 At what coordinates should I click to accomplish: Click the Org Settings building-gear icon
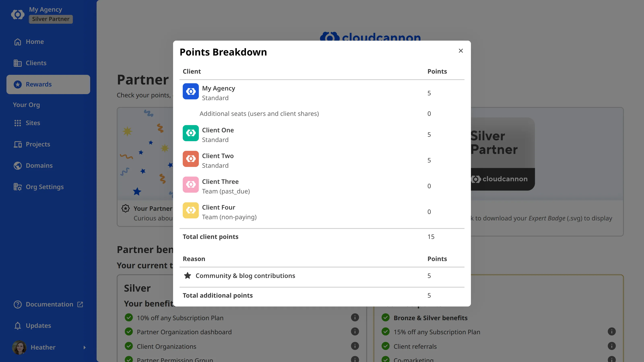coord(18,187)
